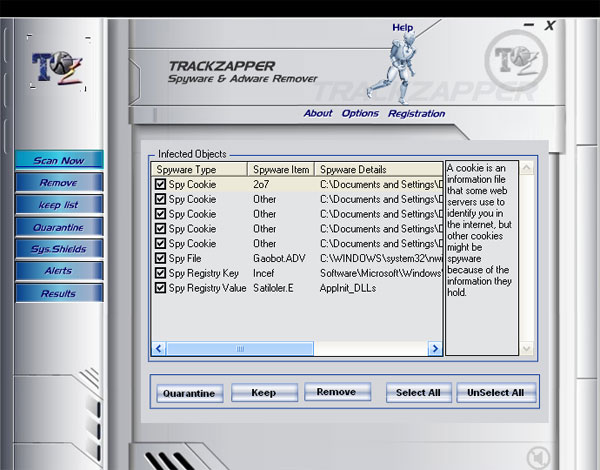Viewport: 600px width, 470px height.
Task: Select the 2o7 item cell
Action: tap(261, 184)
